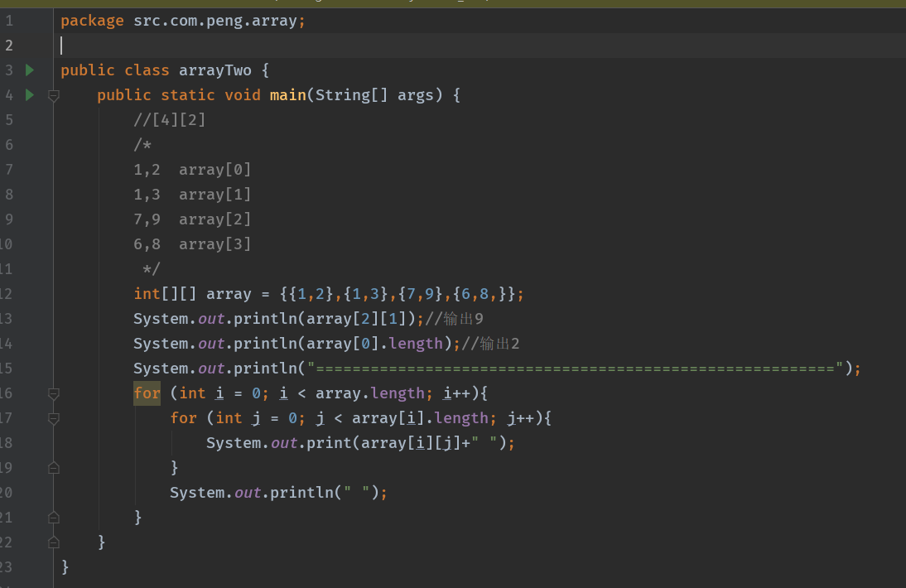Click the main method closing fold marker

click(x=54, y=542)
